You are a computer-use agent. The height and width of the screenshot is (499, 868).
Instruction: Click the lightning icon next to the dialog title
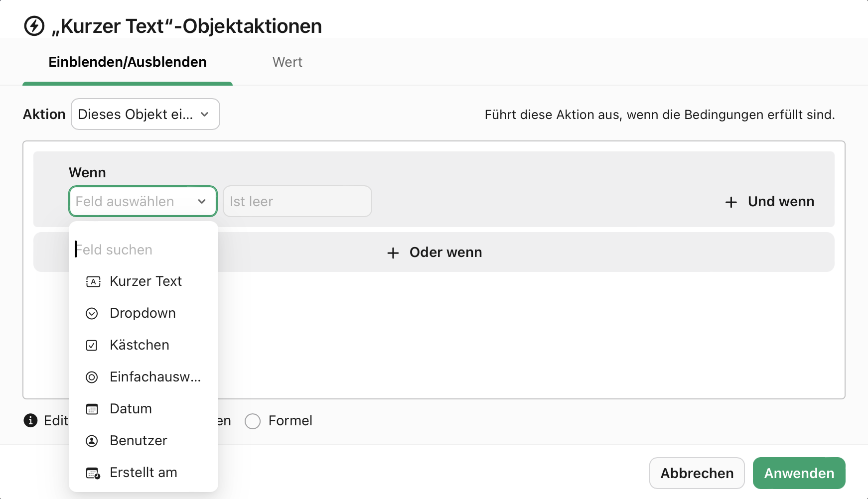(x=33, y=27)
